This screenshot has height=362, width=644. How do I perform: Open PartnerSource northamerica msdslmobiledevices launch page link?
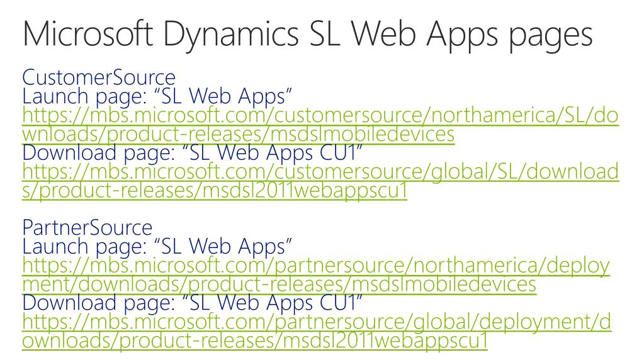coord(316,275)
